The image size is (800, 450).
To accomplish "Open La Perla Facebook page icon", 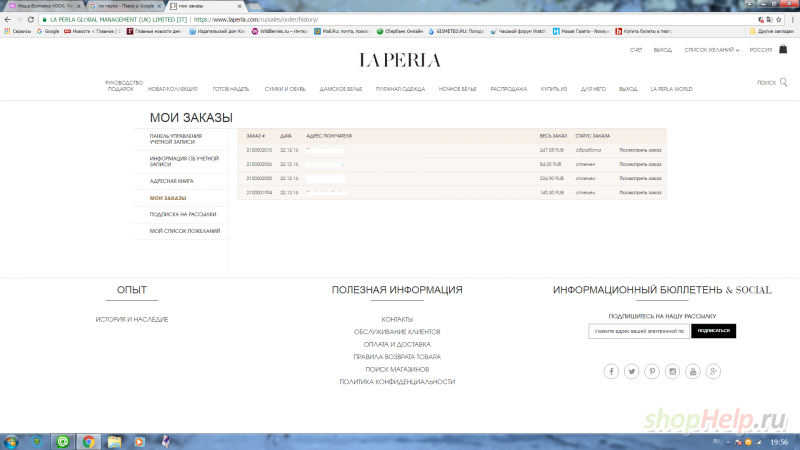I will pos(611,371).
